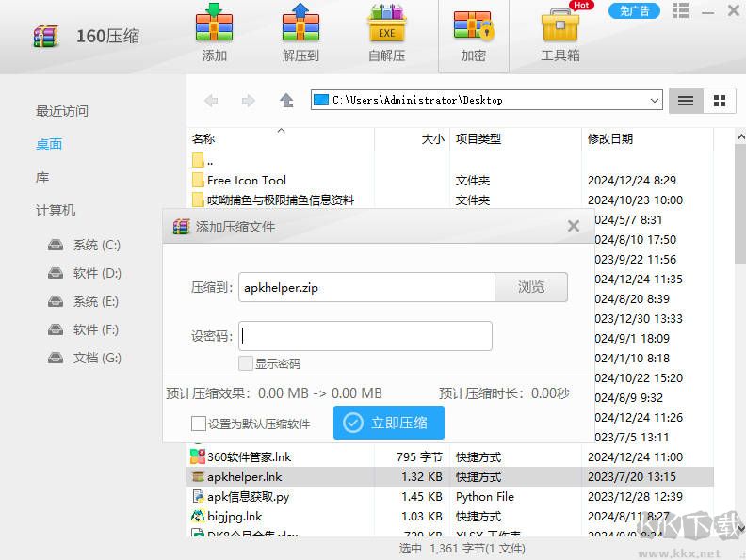The image size is (746, 560).
Task: Click the Python file icon of apk信息获取.py
Action: pos(198,496)
